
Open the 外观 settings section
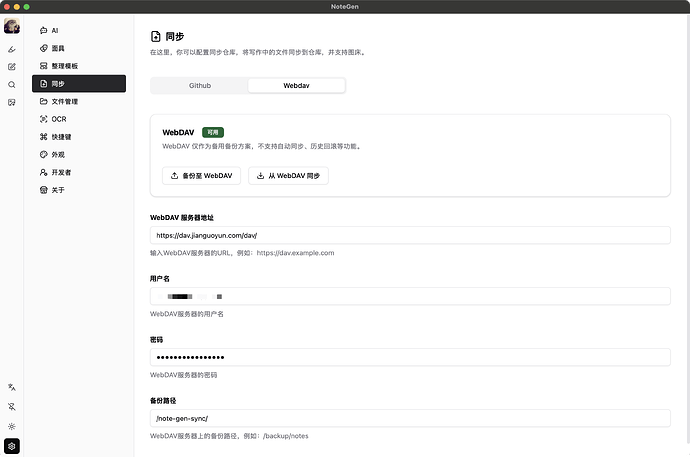[79, 154]
